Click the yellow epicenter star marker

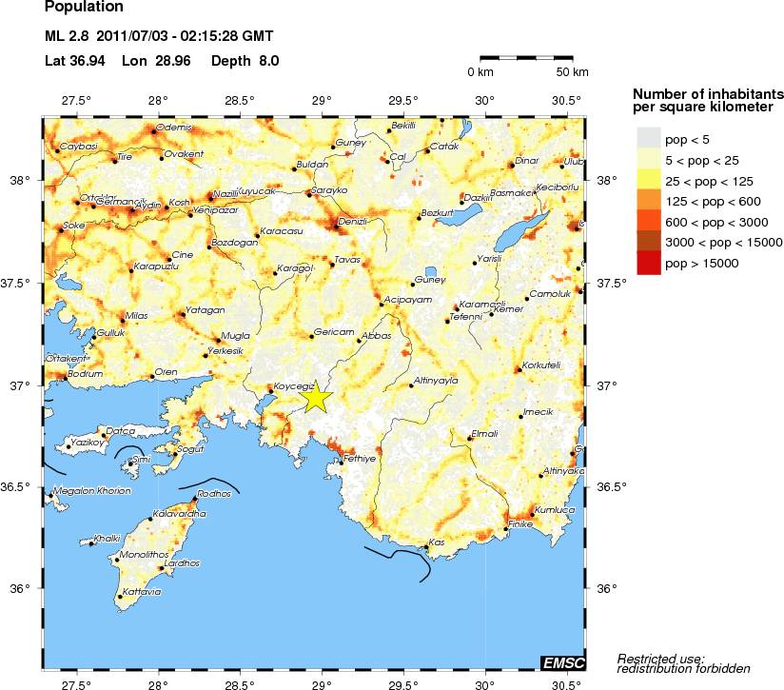point(317,399)
